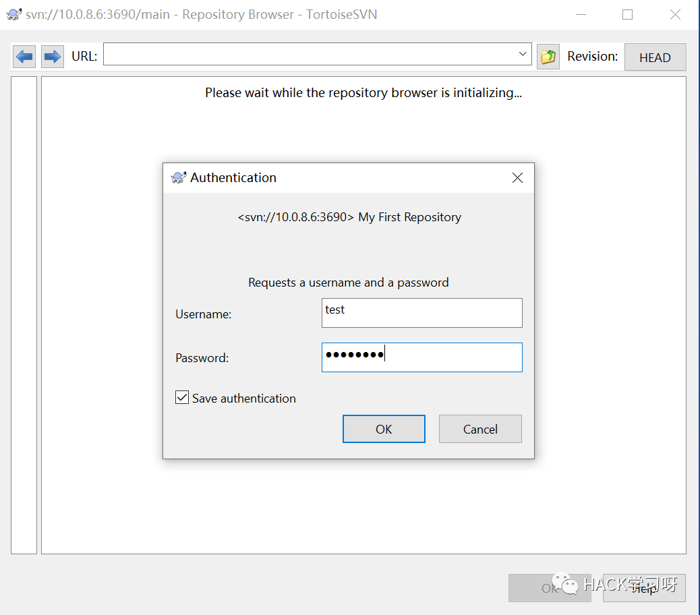The height and width of the screenshot is (615, 700).
Task: Focus the Username field containing test
Action: [x=422, y=313]
